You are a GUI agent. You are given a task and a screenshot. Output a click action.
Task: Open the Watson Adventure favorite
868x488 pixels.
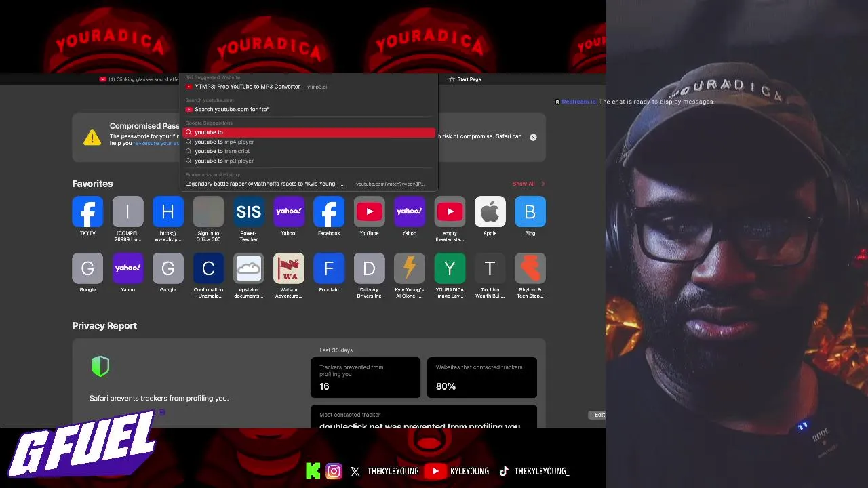(289, 268)
